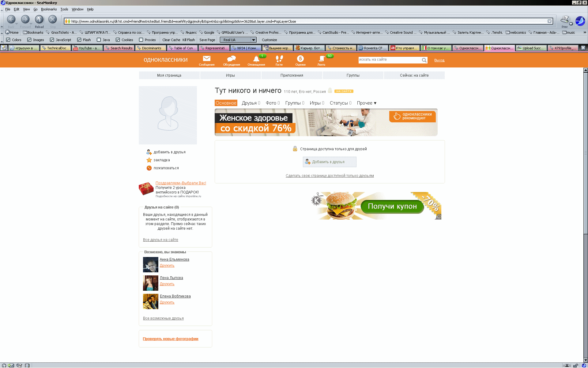Expand the Прочее profile menu

[x=367, y=103]
